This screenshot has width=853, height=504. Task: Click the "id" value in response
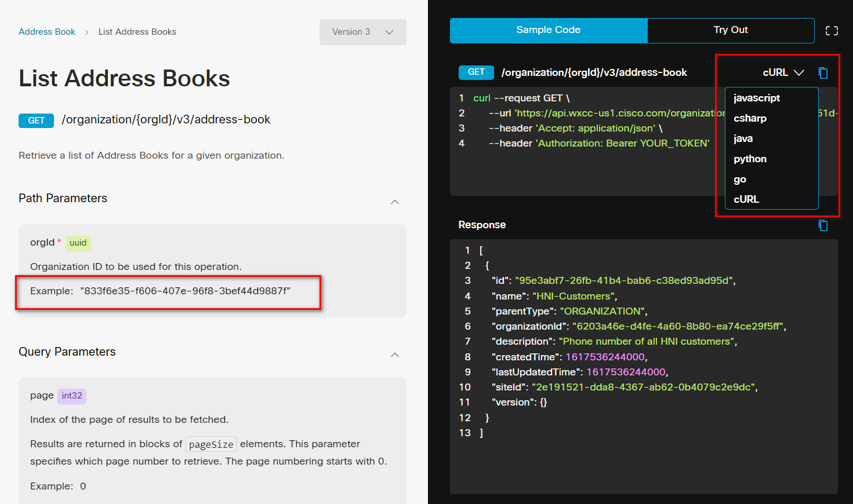click(x=623, y=280)
